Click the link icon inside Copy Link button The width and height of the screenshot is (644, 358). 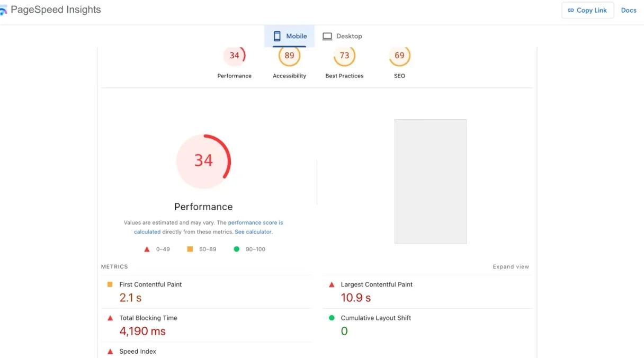(x=571, y=10)
